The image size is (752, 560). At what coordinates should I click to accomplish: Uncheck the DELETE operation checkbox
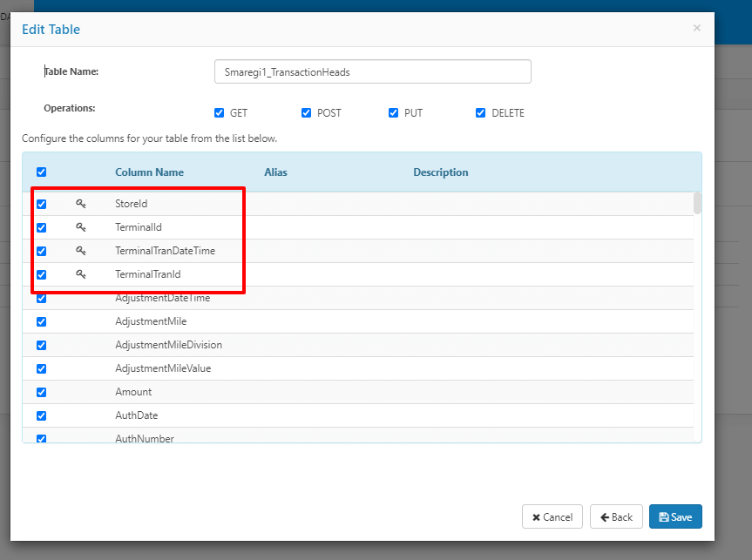point(481,113)
